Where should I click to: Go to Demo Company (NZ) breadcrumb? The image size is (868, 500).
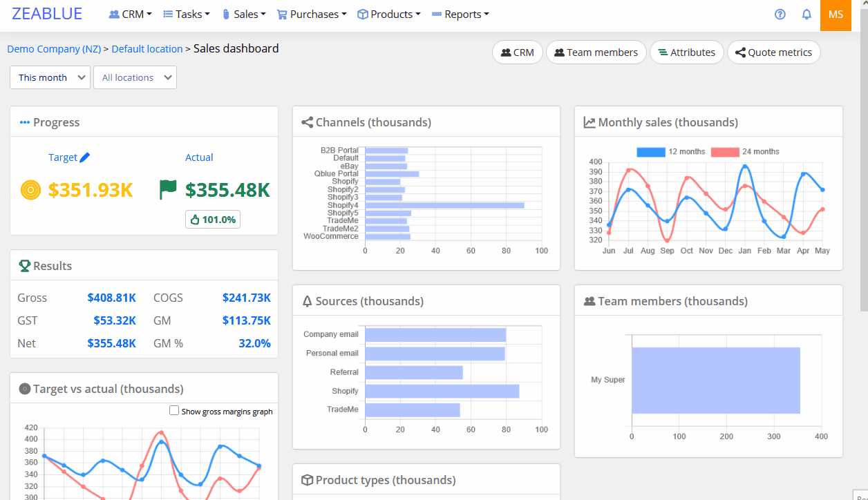pos(54,49)
